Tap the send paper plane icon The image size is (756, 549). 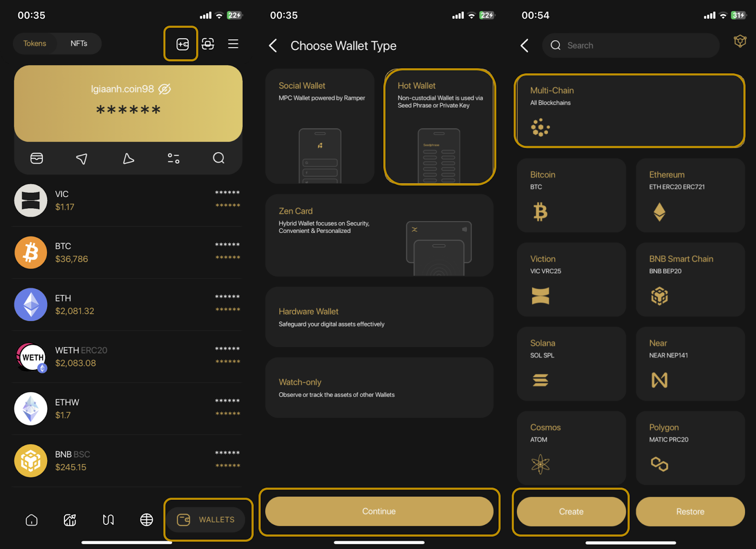click(81, 158)
